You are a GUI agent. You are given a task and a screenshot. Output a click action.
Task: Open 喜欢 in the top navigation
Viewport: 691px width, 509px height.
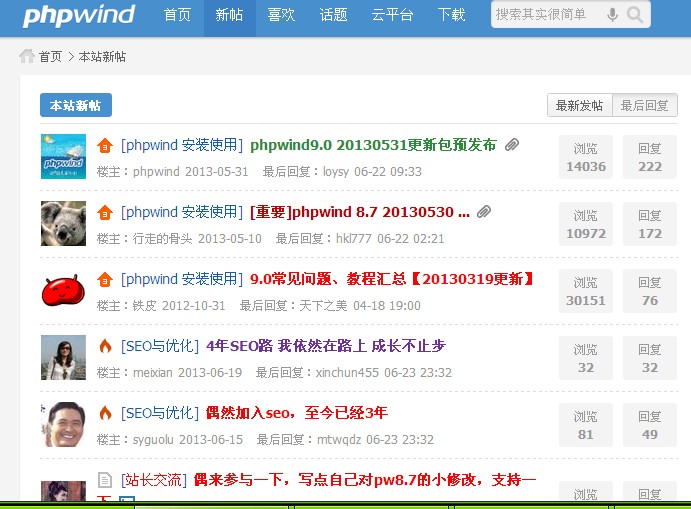tap(281, 15)
